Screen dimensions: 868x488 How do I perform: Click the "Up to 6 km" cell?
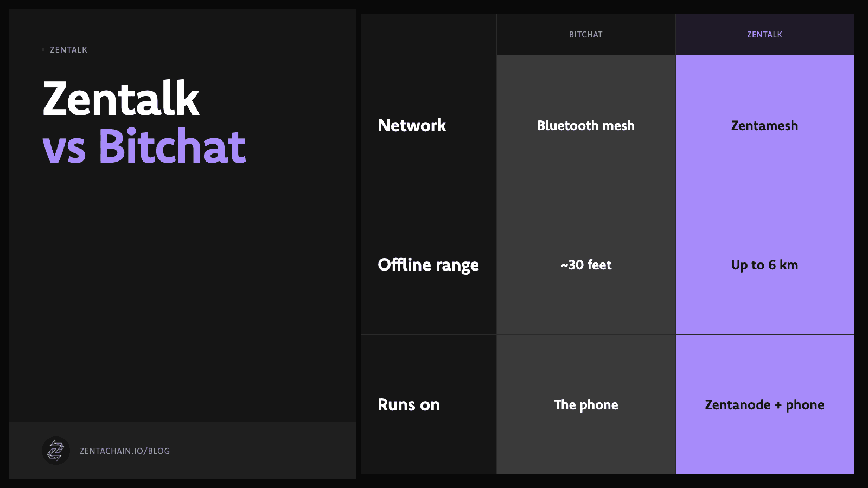coord(765,265)
